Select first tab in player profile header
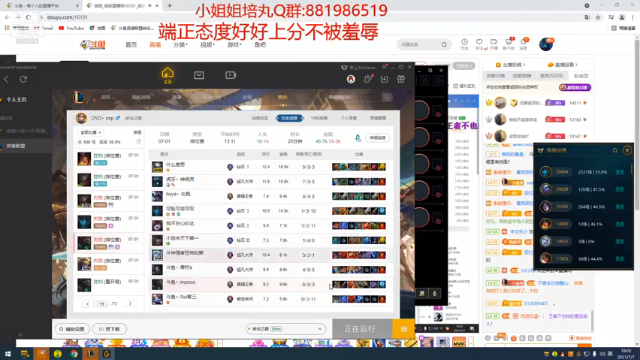640x360 pixels. pos(260,118)
